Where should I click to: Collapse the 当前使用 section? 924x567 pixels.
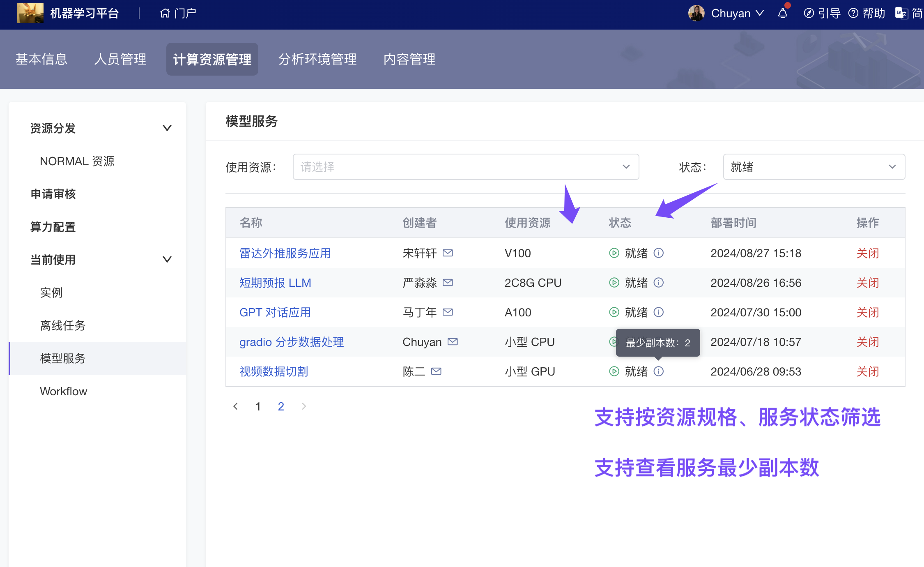pyautogui.click(x=167, y=259)
